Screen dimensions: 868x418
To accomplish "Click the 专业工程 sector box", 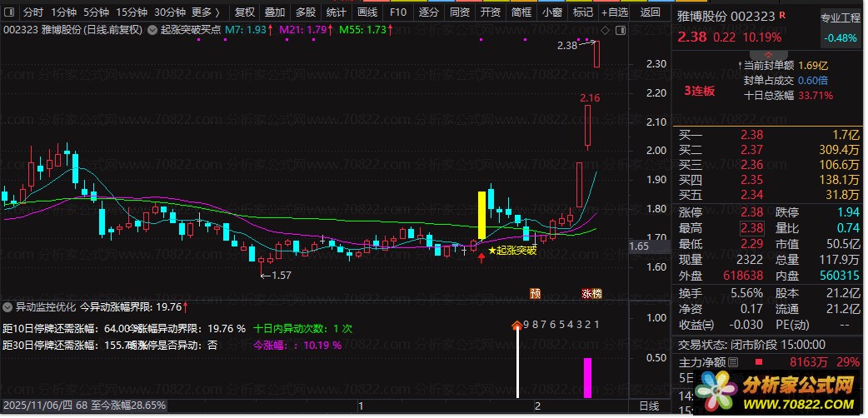I will (x=841, y=27).
